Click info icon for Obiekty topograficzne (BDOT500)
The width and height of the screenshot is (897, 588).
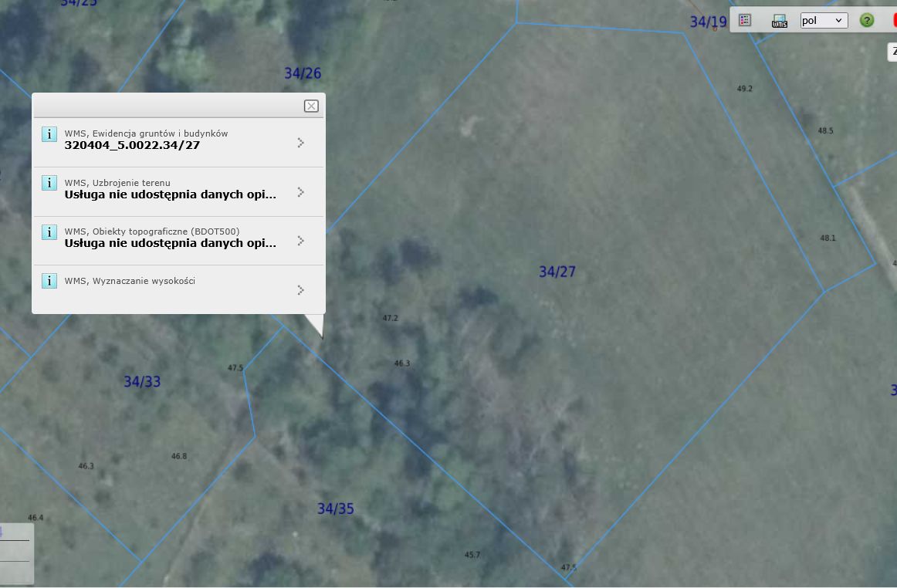pyautogui.click(x=49, y=231)
